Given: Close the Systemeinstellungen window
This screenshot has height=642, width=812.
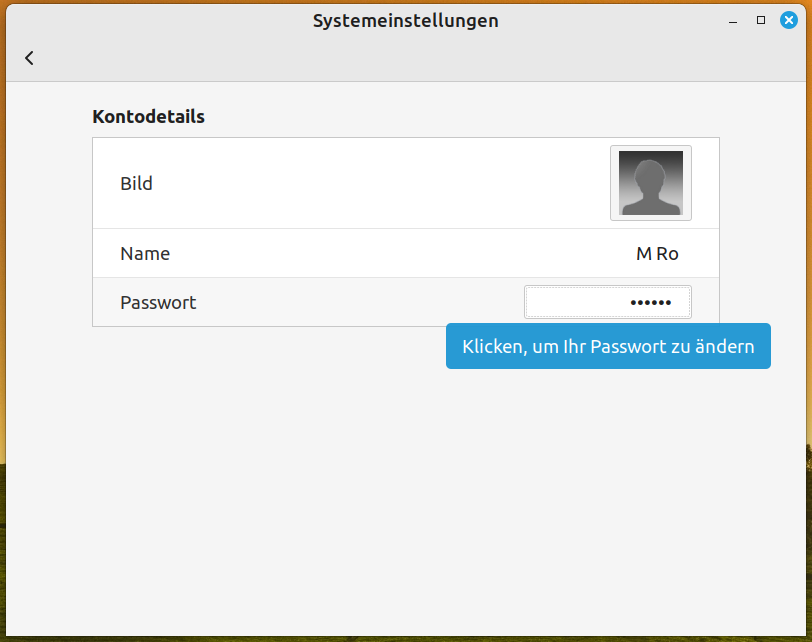Looking at the screenshot, I should pos(789,20).
